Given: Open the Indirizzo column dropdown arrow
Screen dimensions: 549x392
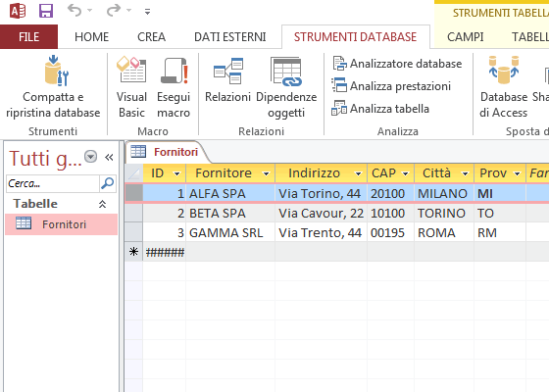Looking at the screenshot, I should point(358,173).
